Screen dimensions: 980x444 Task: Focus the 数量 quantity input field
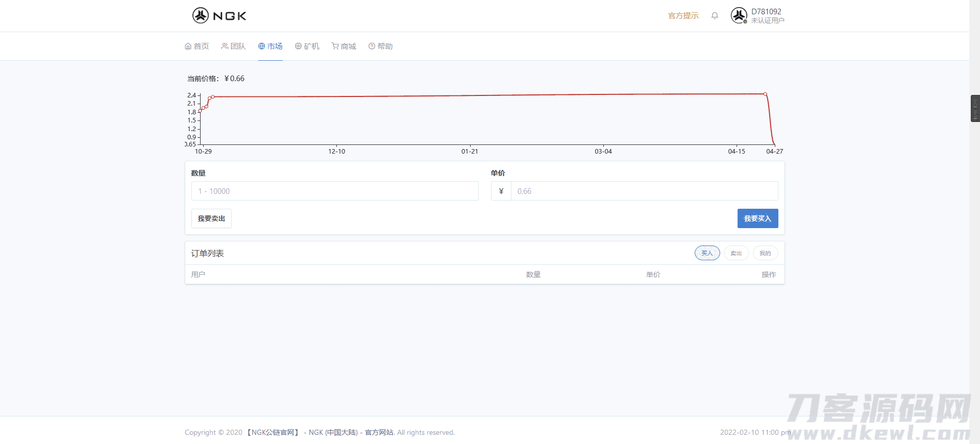pyautogui.click(x=335, y=191)
